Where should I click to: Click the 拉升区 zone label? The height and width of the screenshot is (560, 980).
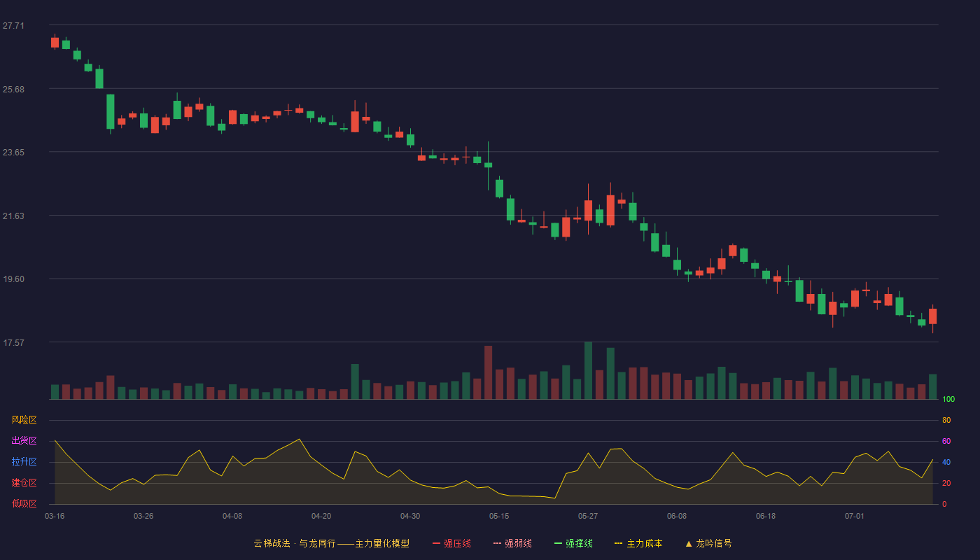point(24,462)
